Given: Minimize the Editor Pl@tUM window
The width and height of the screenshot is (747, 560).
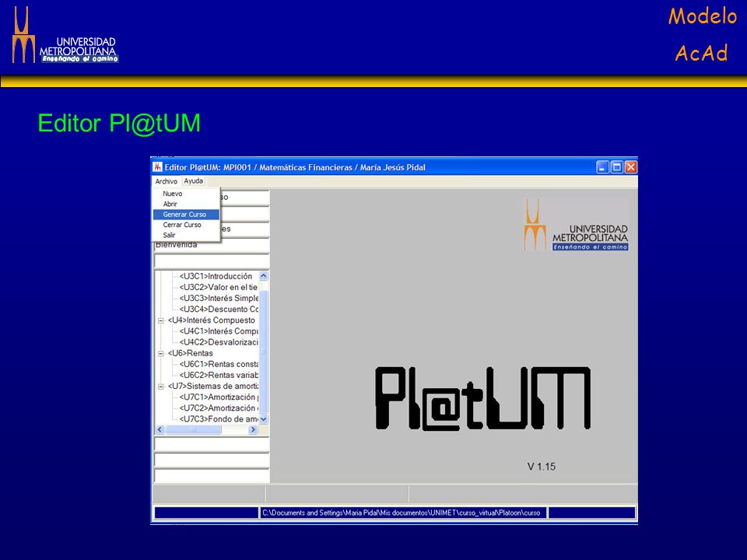Looking at the screenshot, I should tap(602, 167).
